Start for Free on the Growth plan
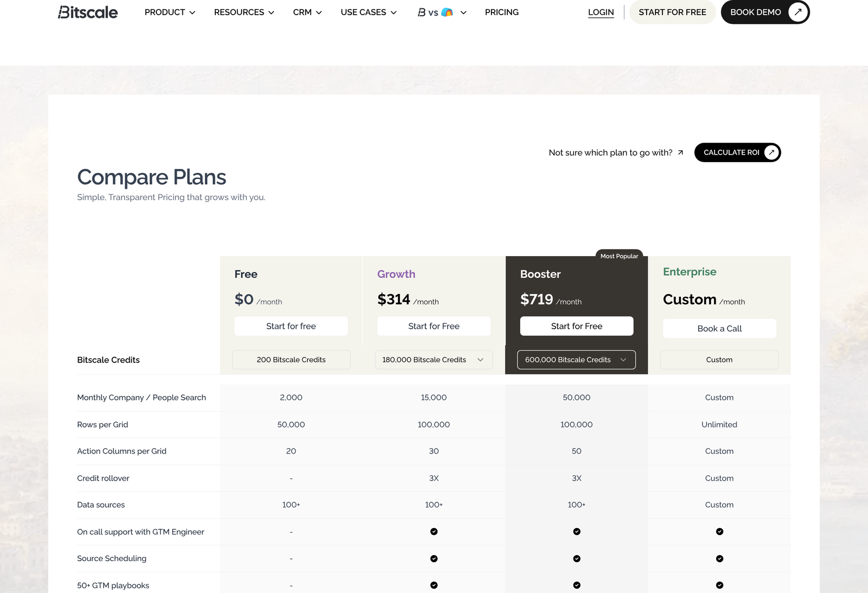Image resolution: width=868 pixels, height=593 pixels. coord(434,326)
